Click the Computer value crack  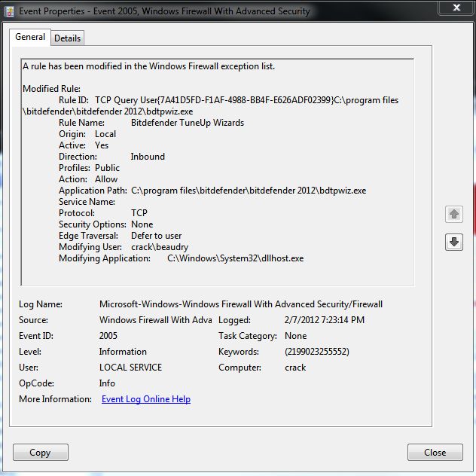point(295,368)
